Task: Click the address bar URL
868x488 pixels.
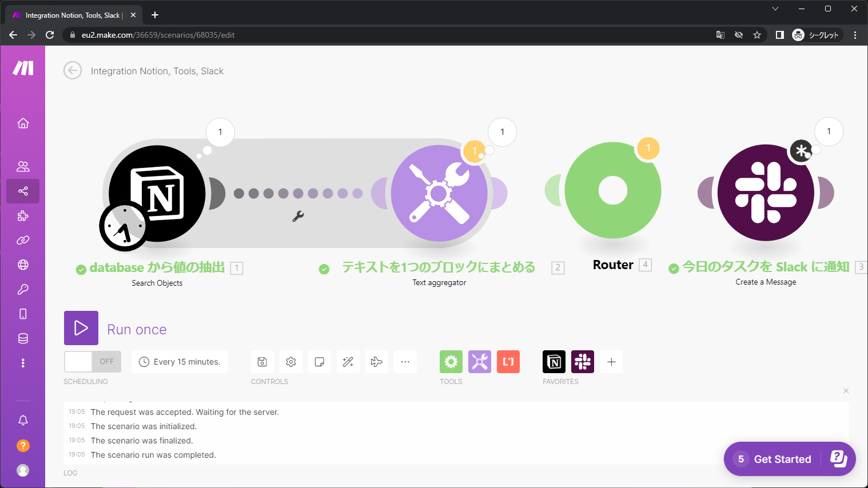Action: click(158, 35)
